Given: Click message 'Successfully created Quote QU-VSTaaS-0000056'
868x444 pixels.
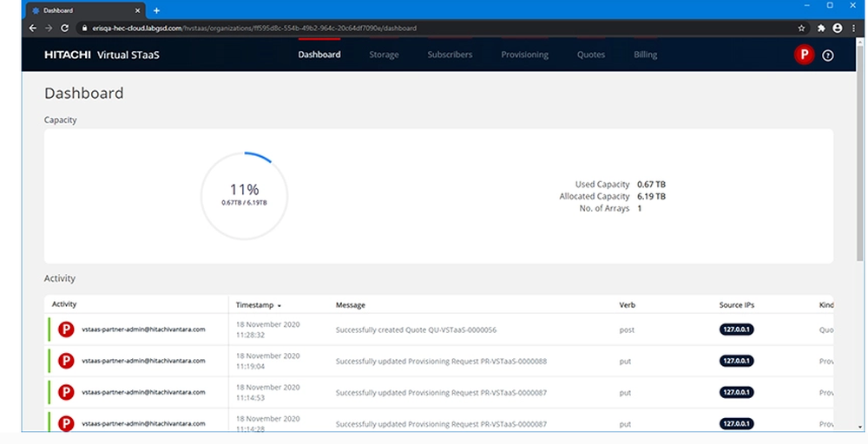Looking at the screenshot, I should [417, 330].
